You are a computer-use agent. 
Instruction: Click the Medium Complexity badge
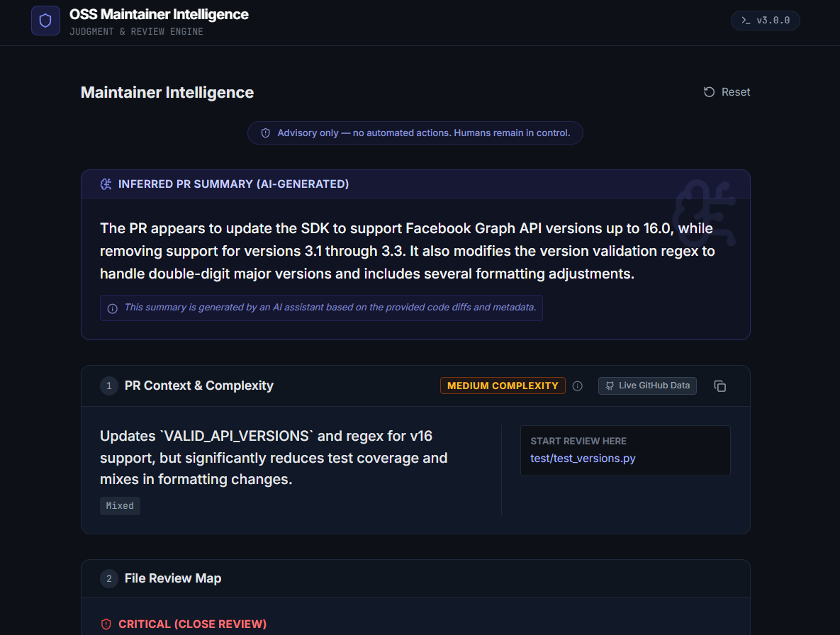click(x=503, y=386)
